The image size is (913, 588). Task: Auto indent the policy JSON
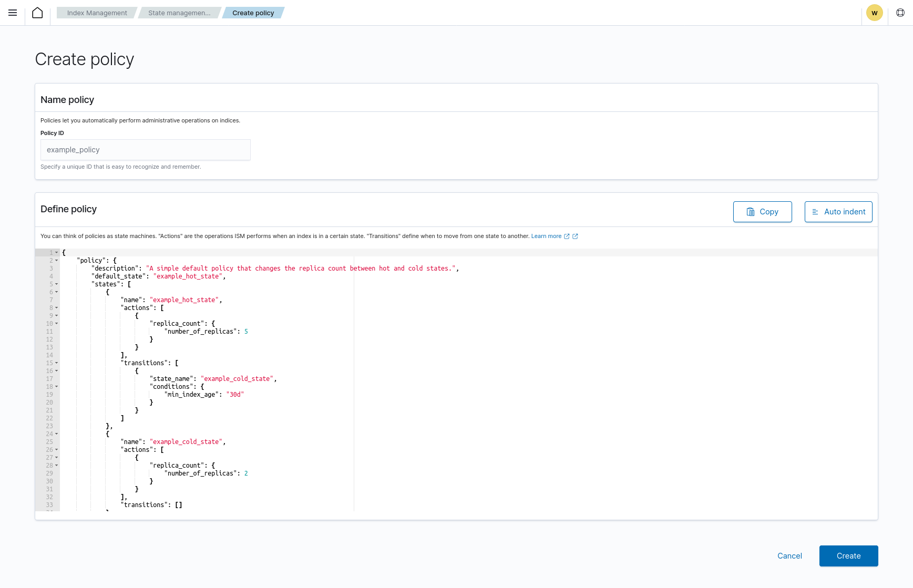838,212
